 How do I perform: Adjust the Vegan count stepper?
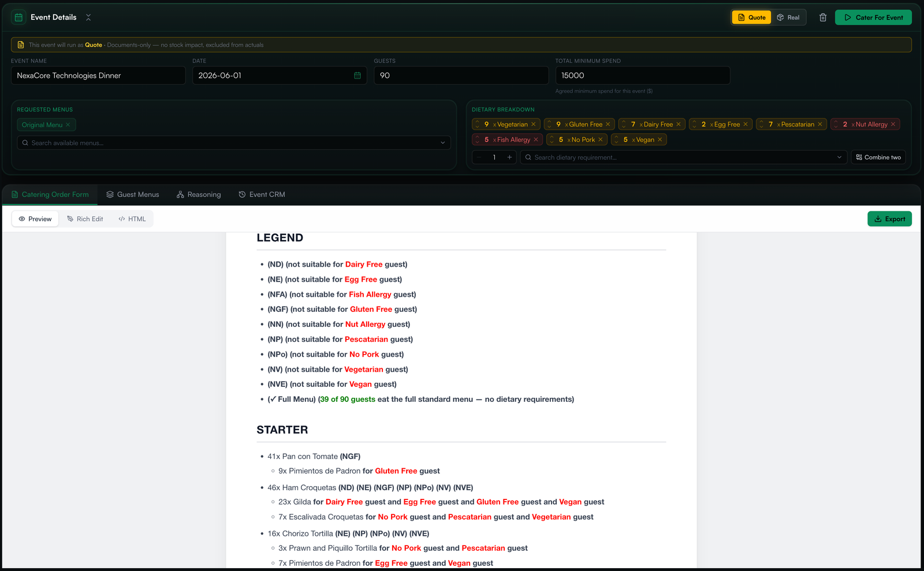point(616,140)
